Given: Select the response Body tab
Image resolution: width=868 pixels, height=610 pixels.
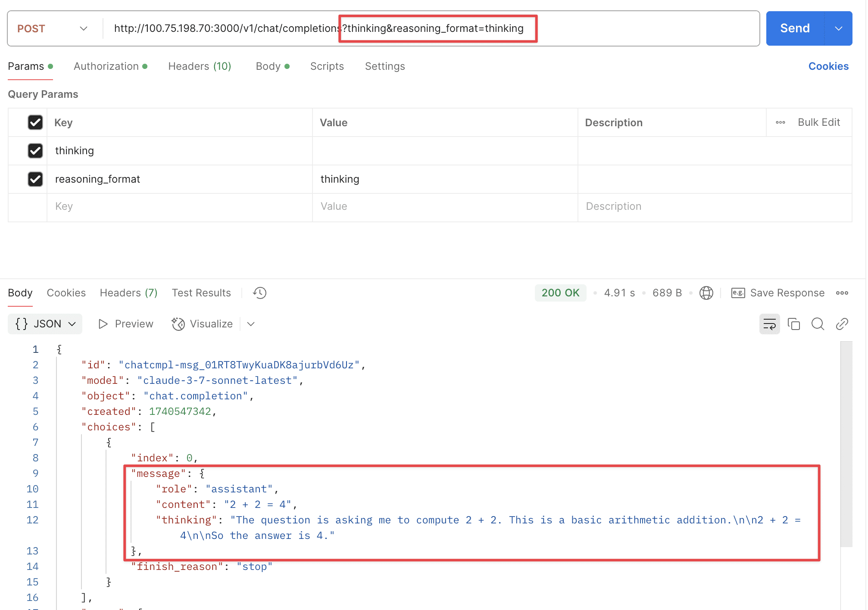Looking at the screenshot, I should [20, 293].
